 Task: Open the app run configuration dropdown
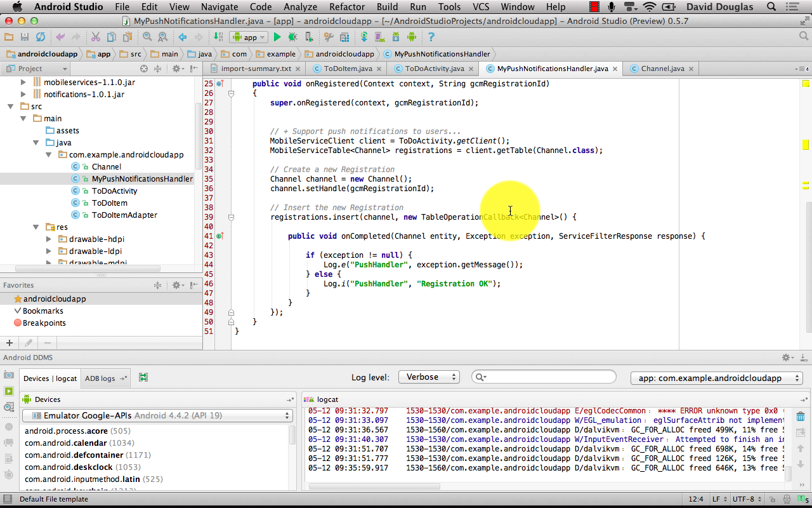click(x=249, y=37)
